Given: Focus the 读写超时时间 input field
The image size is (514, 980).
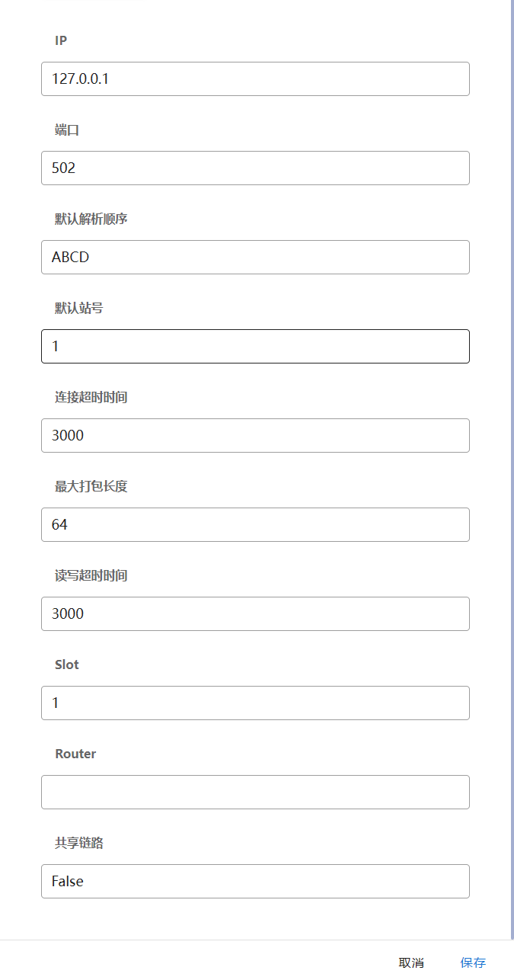Looking at the screenshot, I should click(x=255, y=613).
